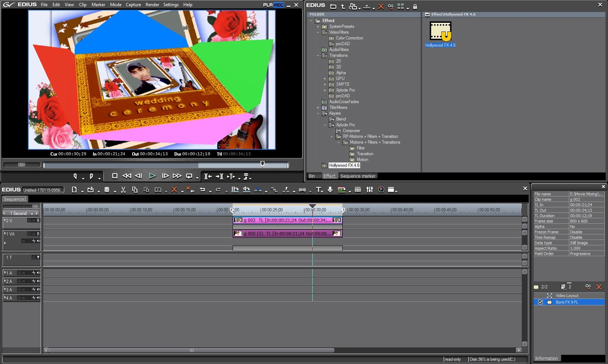Toggle speaker mute on the 1 VA track
This screenshot has height=364, width=608.
click(38, 241)
